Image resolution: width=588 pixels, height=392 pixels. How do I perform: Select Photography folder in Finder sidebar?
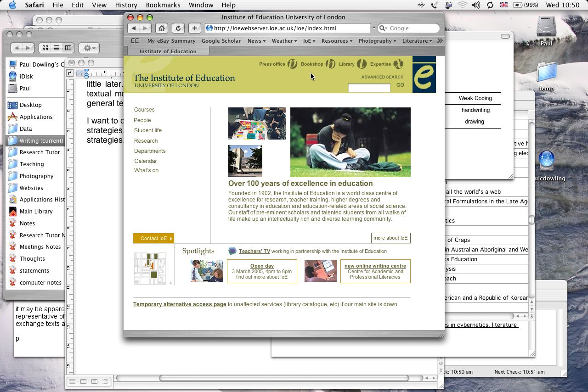coord(36,176)
